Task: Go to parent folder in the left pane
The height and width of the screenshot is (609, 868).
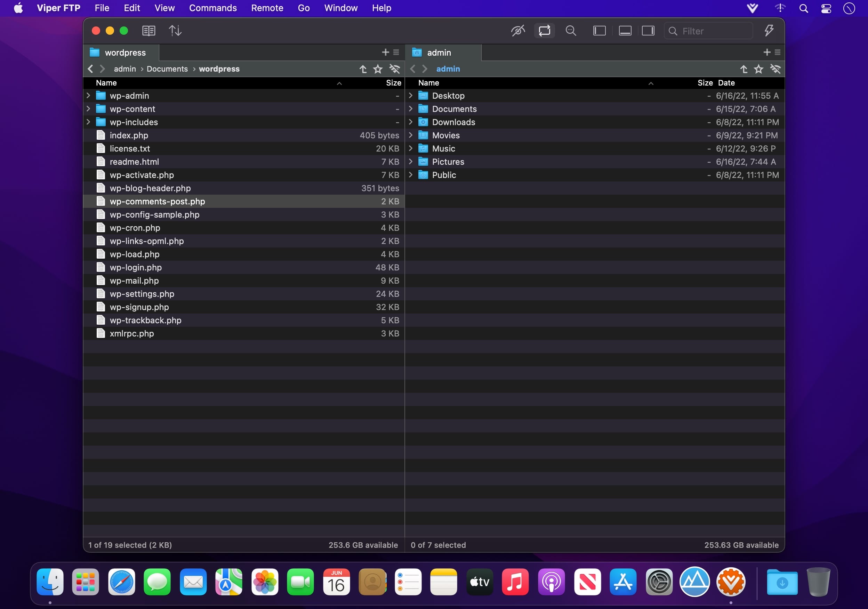Action: (363, 69)
